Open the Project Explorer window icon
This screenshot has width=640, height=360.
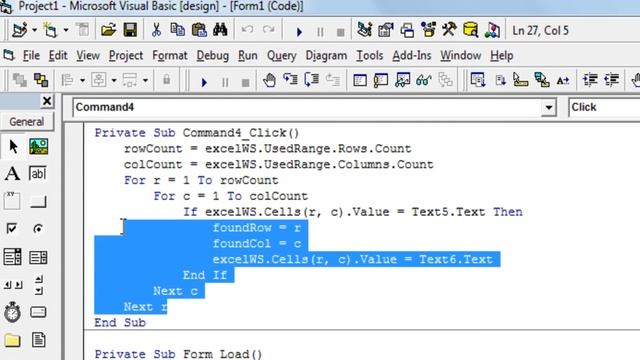point(364,30)
